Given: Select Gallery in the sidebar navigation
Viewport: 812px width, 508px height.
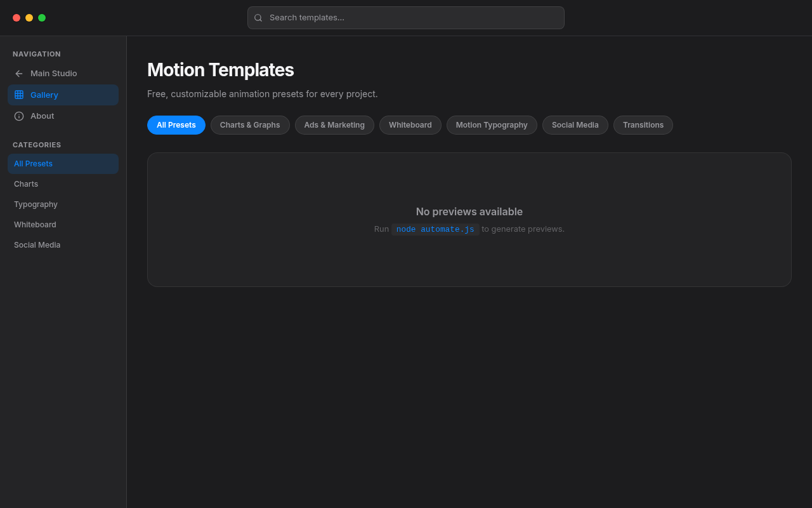Looking at the screenshot, I should [x=63, y=95].
